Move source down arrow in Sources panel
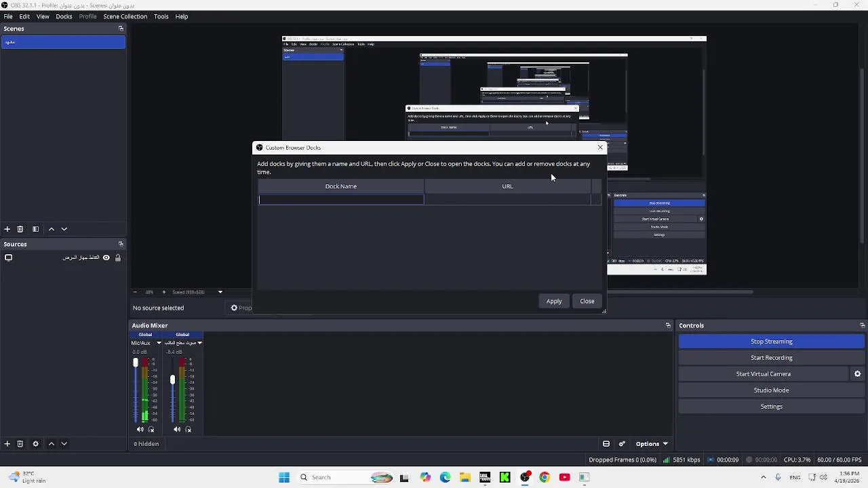Image resolution: width=868 pixels, height=488 pixels. point(64,444)
